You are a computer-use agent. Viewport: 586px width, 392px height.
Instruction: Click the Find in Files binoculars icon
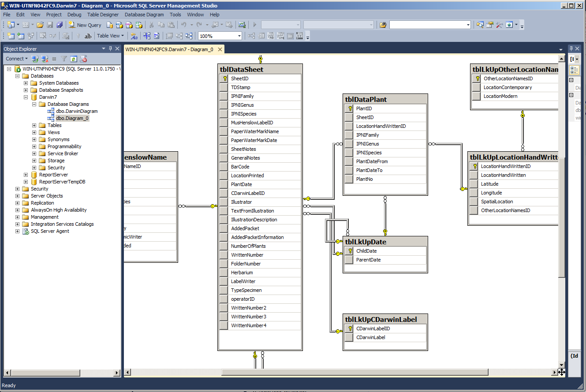[383, 25]
